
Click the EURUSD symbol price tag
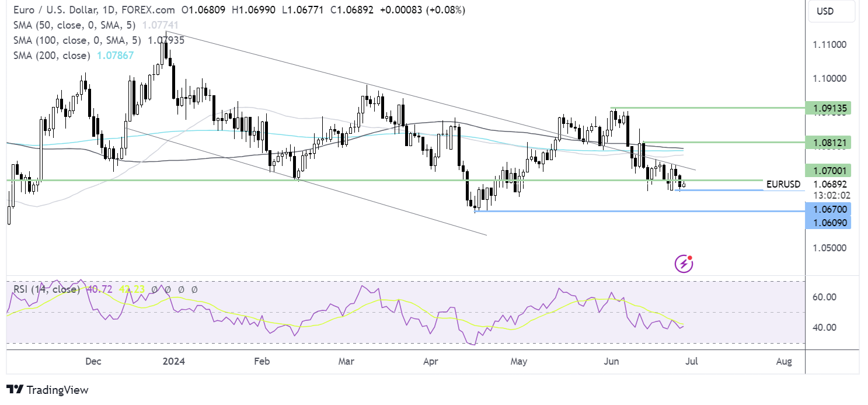coord(783,184)
